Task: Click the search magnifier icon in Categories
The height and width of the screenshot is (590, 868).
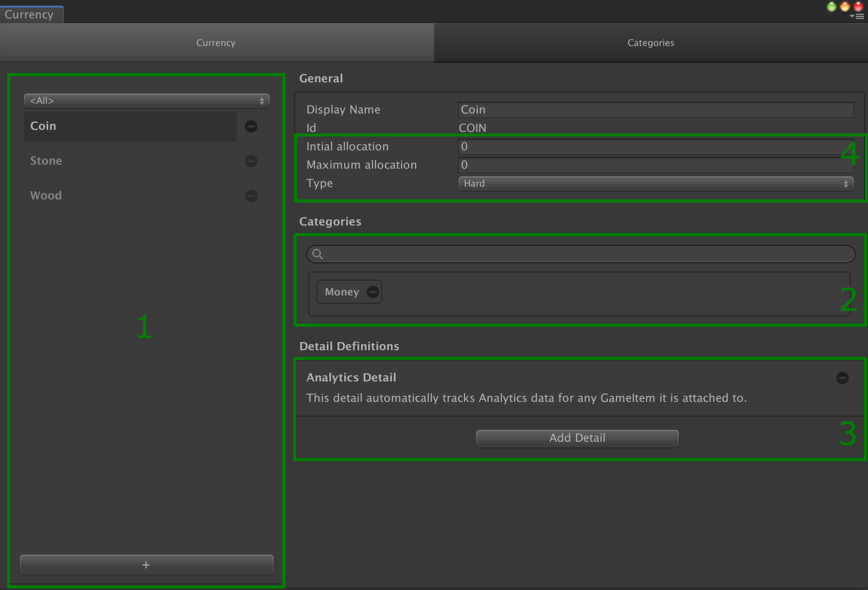Action: pos(318,254)
